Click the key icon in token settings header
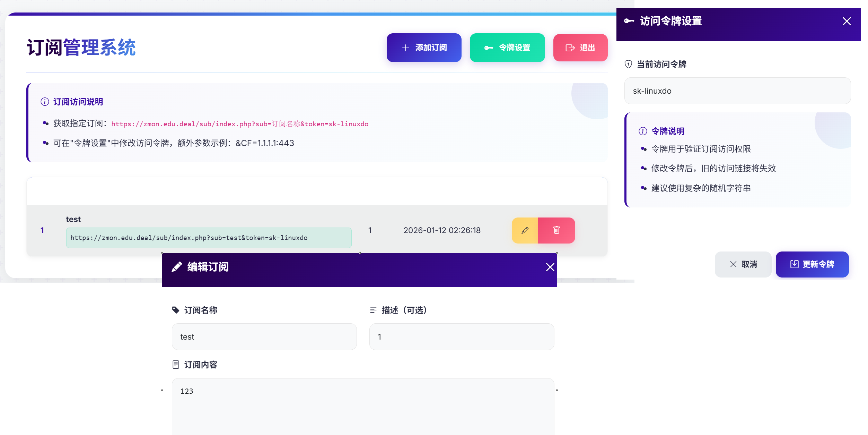Viewport: 868px width, 435px height. [629, 21]
